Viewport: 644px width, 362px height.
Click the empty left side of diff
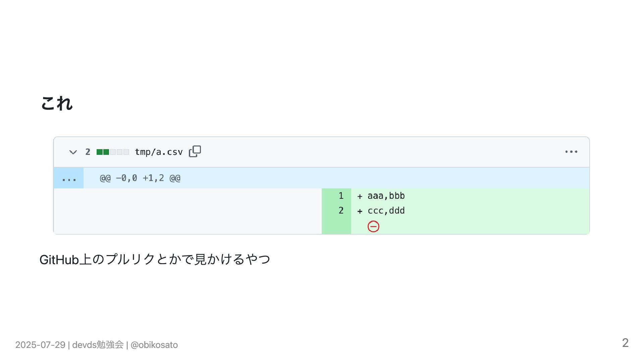[x=187, y=211]
